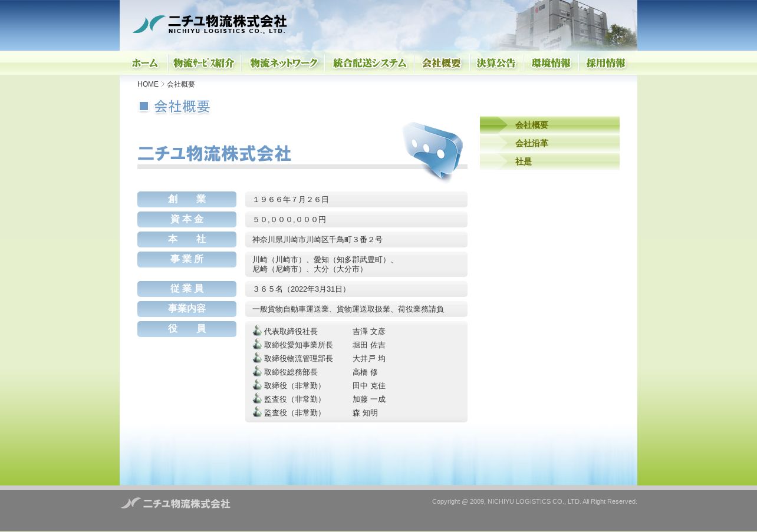Click the speech bubble graphic icon

click(433, 151)
